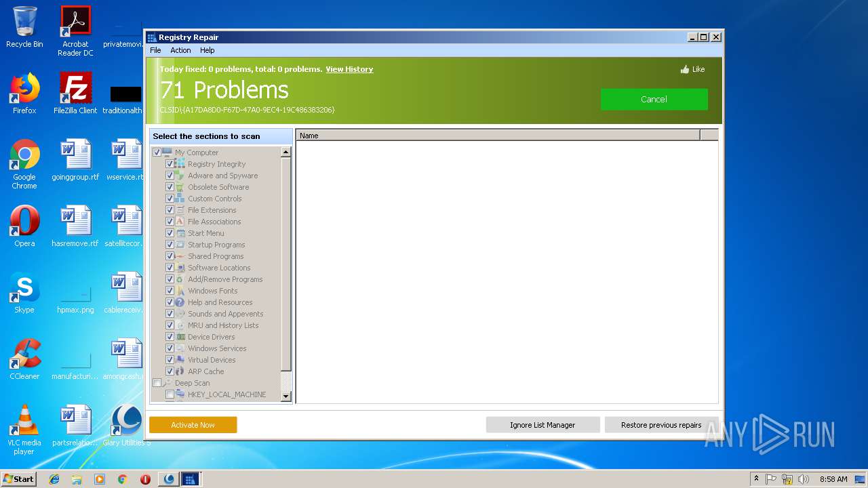This screenshot has width=868, height=488.
Task: Click the taskbar clock showing 8:58 AM
Action: (x=833, y=479)
